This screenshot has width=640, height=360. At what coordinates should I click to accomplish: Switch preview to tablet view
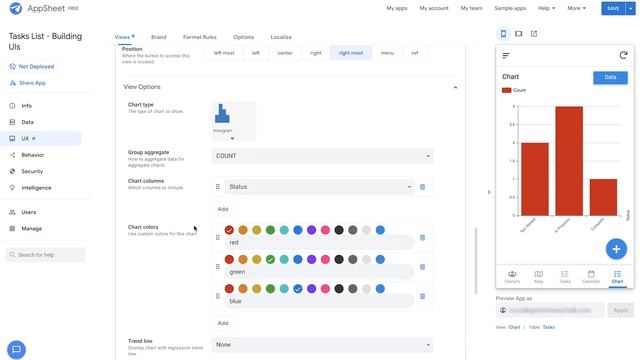pyautogui.click(x=518, y=33)
